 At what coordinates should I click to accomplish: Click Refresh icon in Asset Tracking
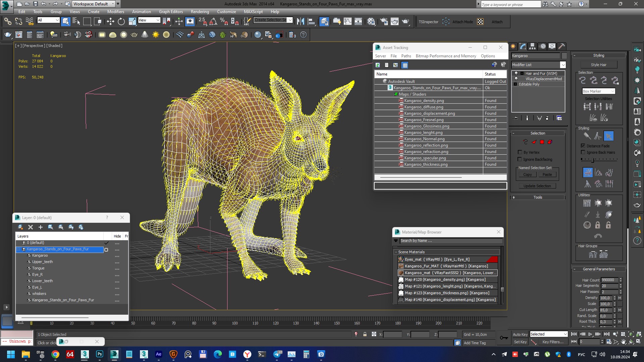click(x=378, y=65)
